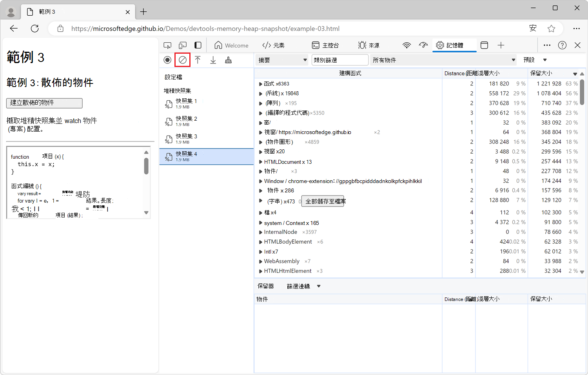
Task: Select the Window / chrome-extension row
Action: (x=417, y=181)
